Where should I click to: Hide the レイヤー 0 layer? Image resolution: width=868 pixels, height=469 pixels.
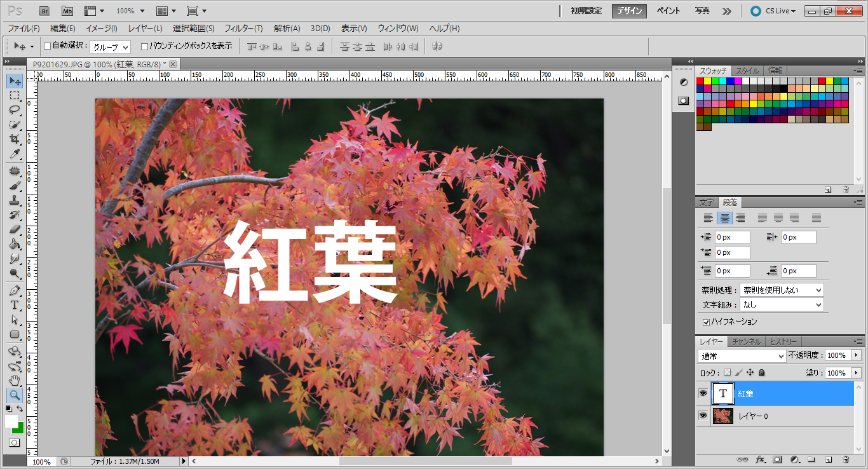point(703,416)
